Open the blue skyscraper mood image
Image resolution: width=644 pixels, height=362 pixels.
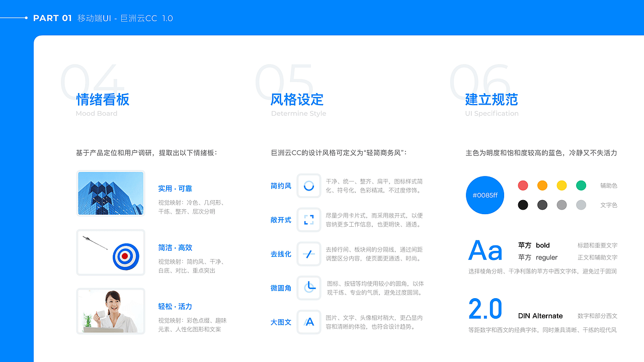point(111,194)
